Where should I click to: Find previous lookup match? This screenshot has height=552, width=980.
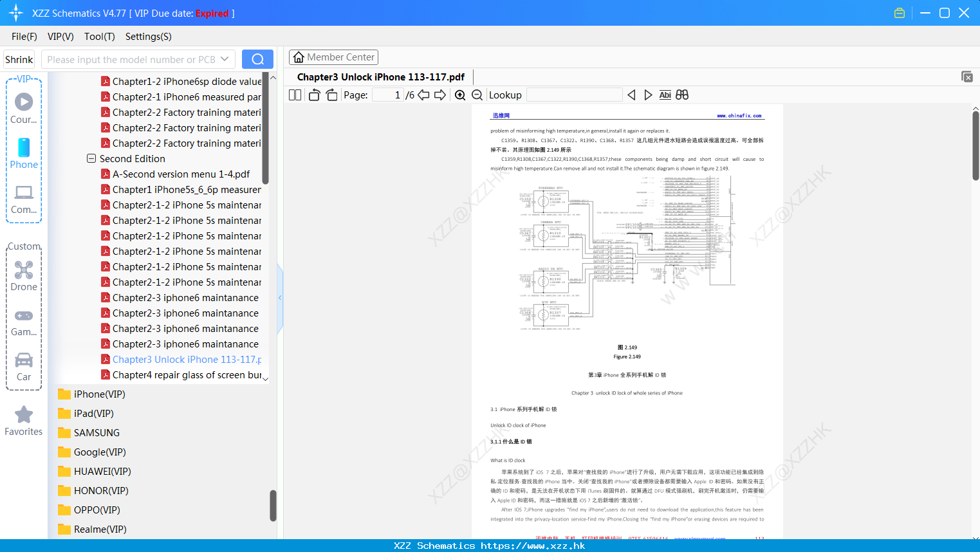tap(631, 95)
